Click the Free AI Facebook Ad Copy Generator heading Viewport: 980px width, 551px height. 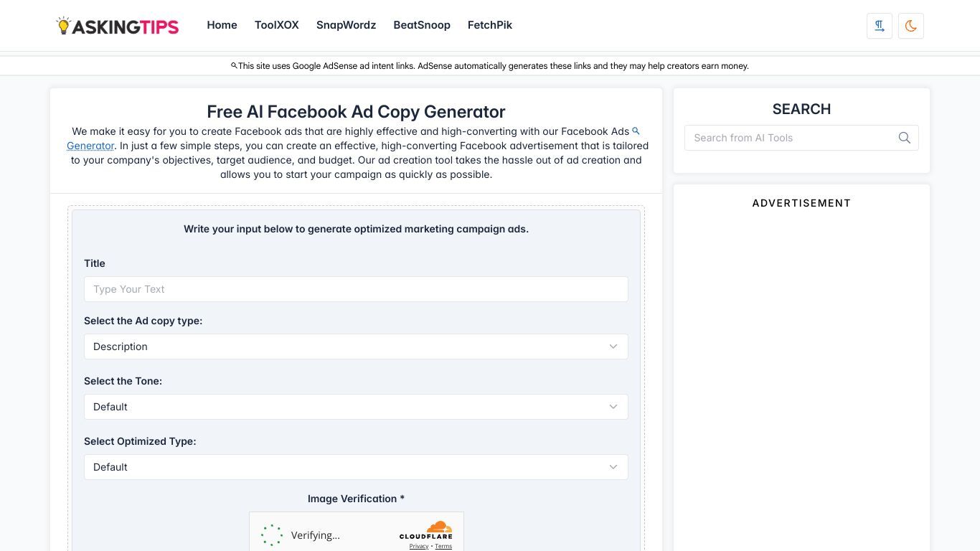pos(356,112)
